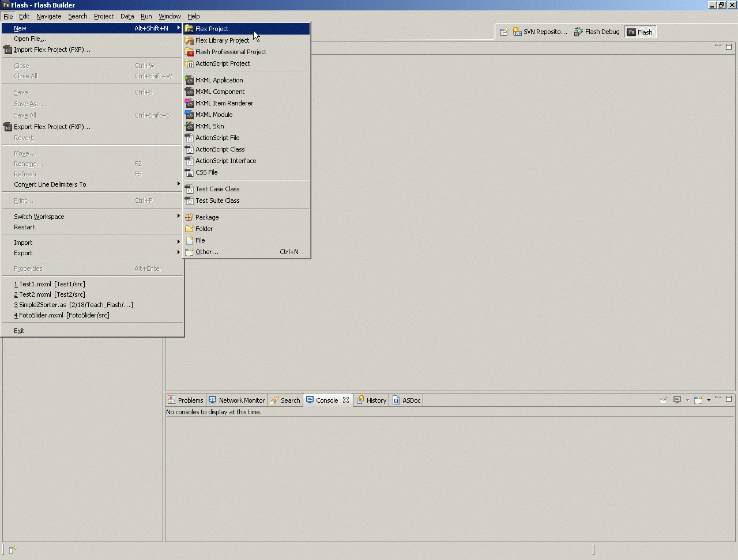Select the Flash perspective button

coord(640,32)
